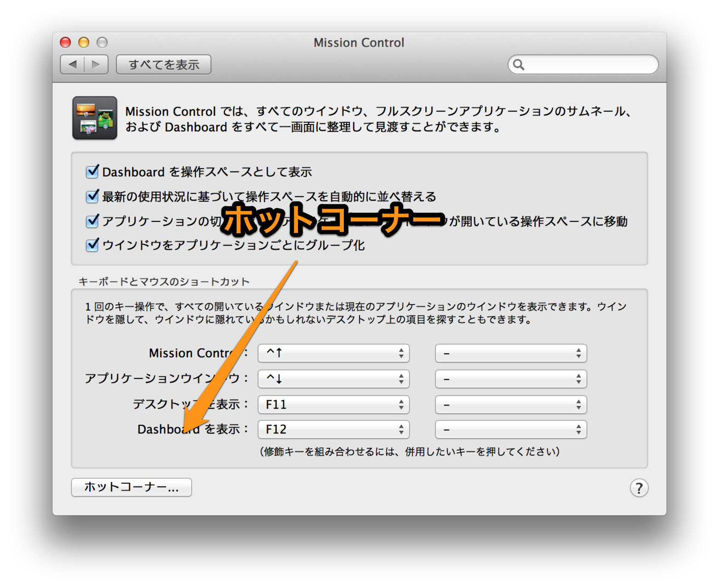Open Dashboard を表示 mouse shortcut dropdown

(x=511, y=430)
